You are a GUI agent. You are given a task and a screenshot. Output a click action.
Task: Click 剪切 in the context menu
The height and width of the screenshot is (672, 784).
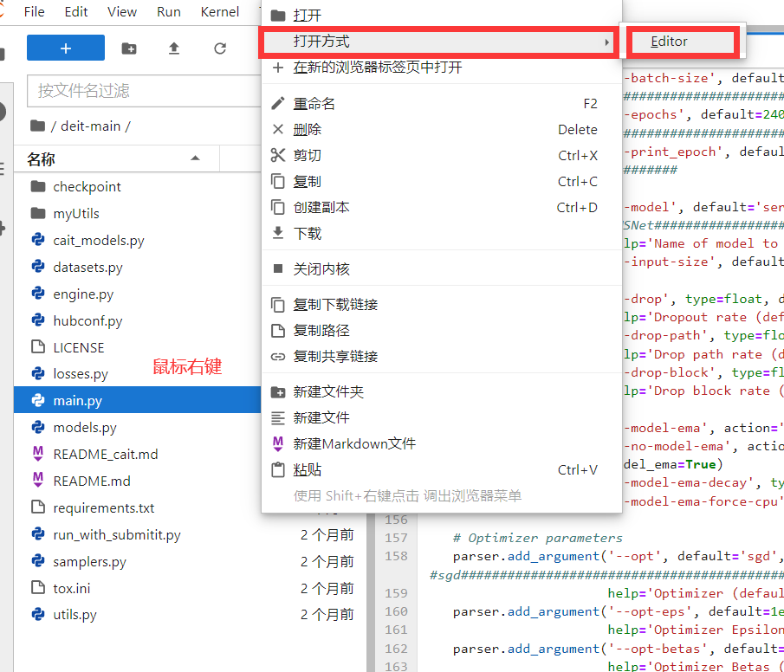307,156
